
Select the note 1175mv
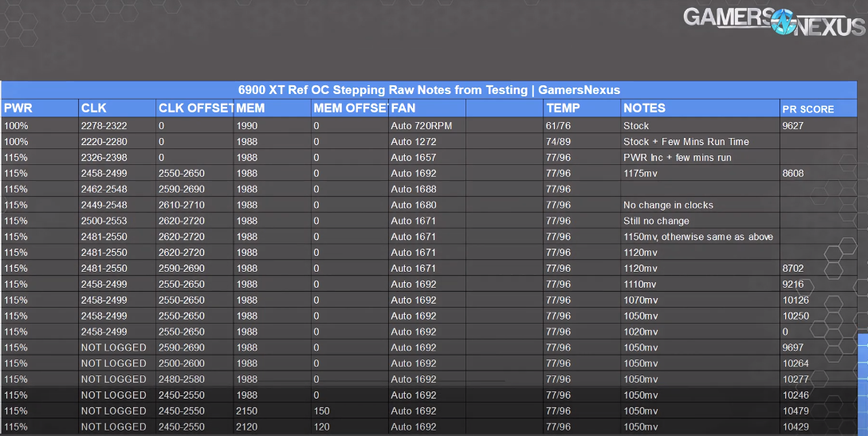point(641,174)
